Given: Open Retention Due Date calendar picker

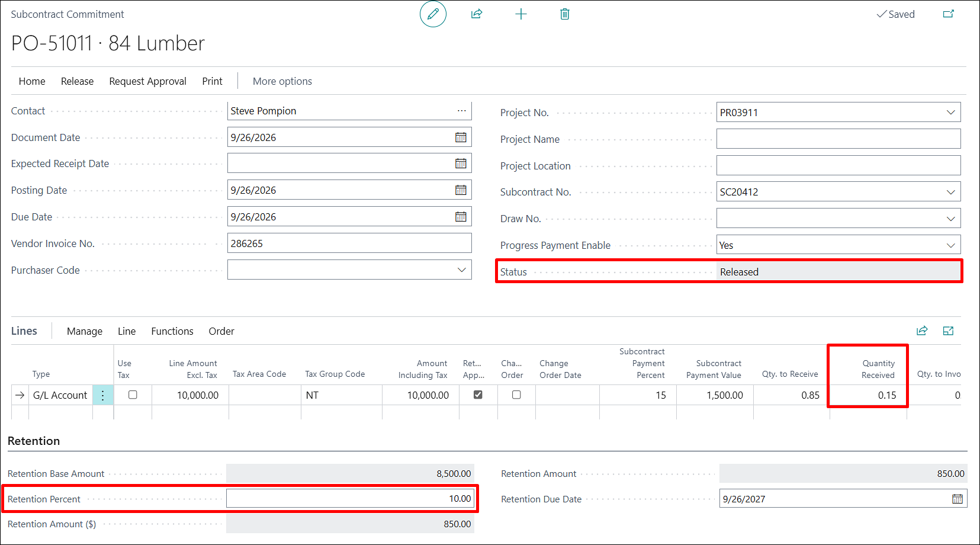Looking at the screenshot, I should pyautogui.click(x=957, y=499).
